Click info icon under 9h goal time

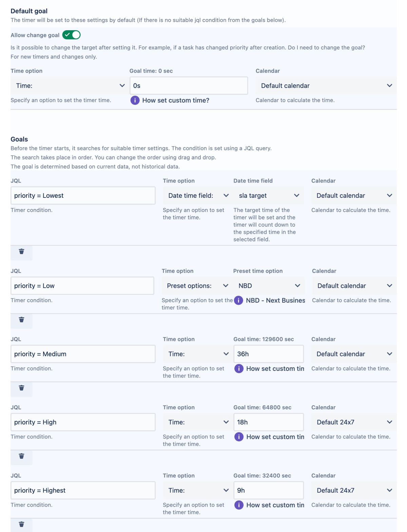(239, 505)
